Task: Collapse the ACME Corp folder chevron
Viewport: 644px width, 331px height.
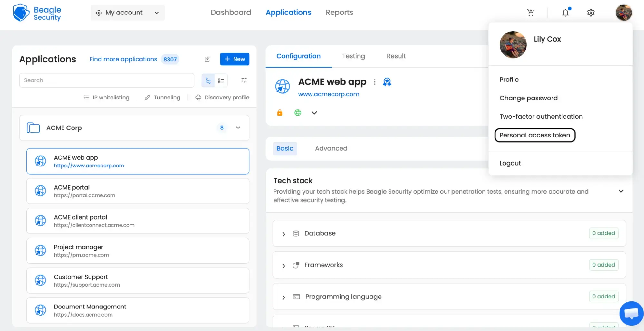Action: point(238,128)
